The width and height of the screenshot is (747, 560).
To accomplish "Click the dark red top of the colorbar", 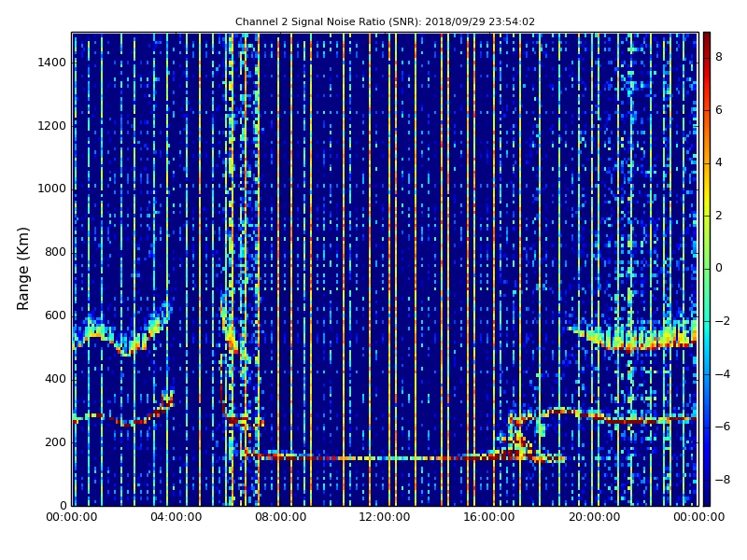I will [707, 40].
